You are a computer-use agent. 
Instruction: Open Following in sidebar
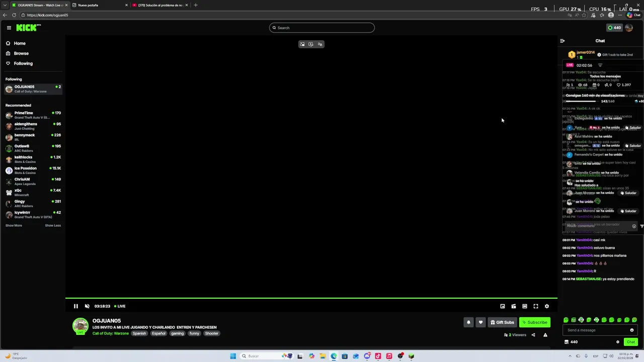(x=19, y=63)
